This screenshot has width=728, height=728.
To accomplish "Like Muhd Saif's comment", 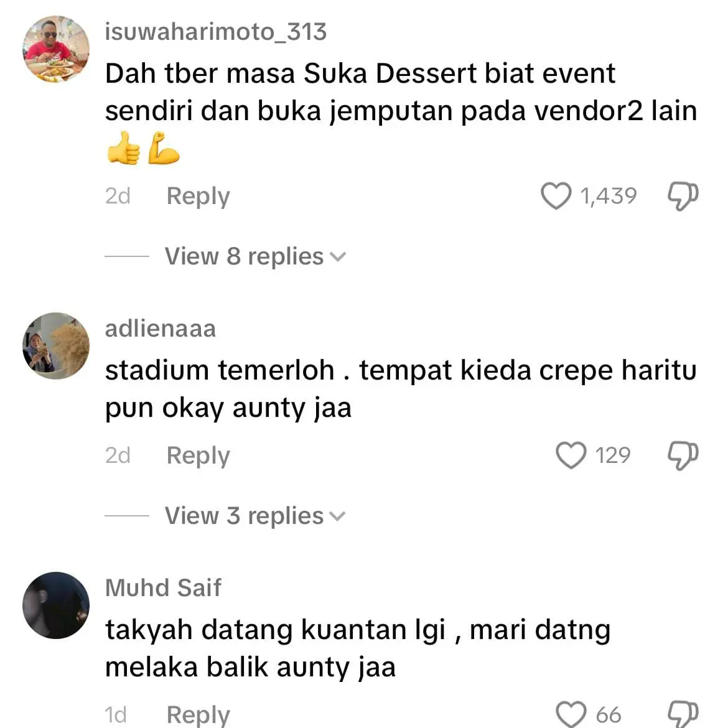I will [x=571, y=714].
